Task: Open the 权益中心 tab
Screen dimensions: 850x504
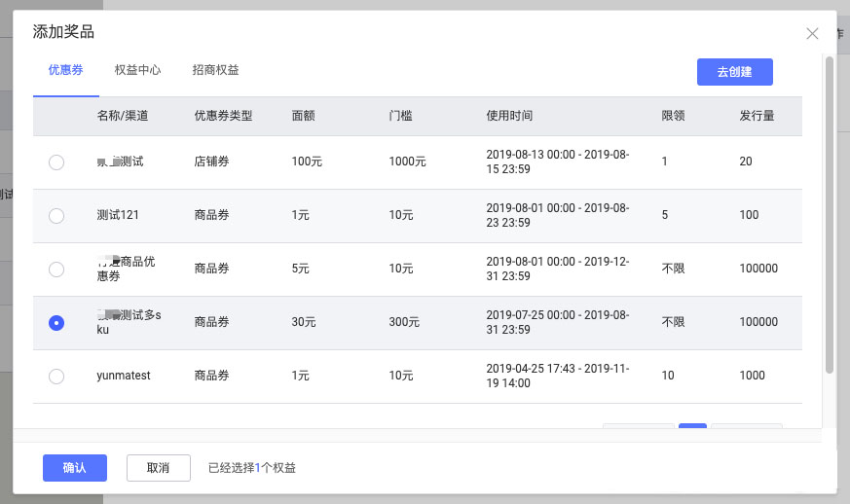Action: [x=137, y=71]
